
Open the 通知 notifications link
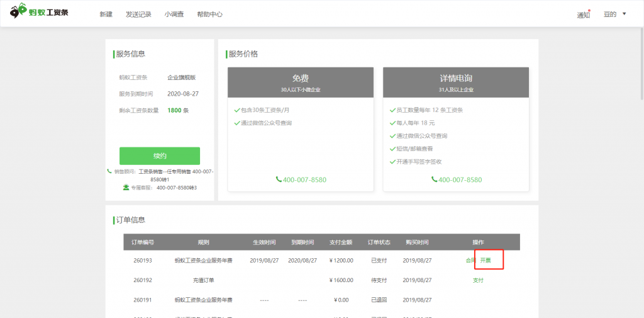click(583, 15)
